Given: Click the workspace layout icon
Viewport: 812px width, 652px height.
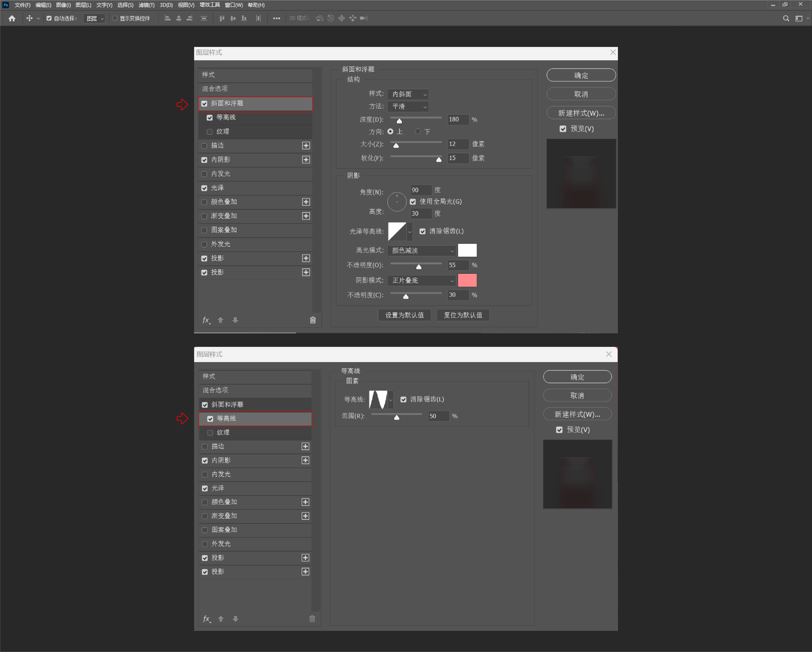Looking at the screenshot, I should (x=799, y=18).
